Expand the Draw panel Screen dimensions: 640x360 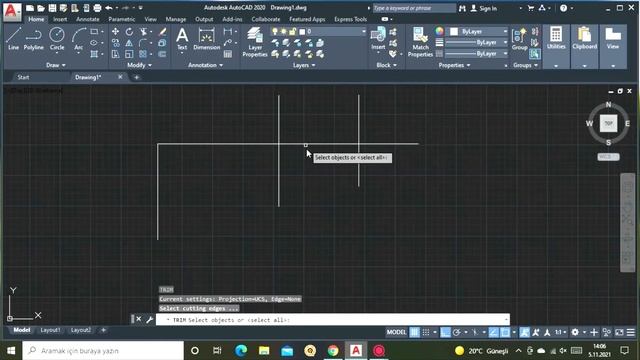pyautogui.click(x=56, y=65)
